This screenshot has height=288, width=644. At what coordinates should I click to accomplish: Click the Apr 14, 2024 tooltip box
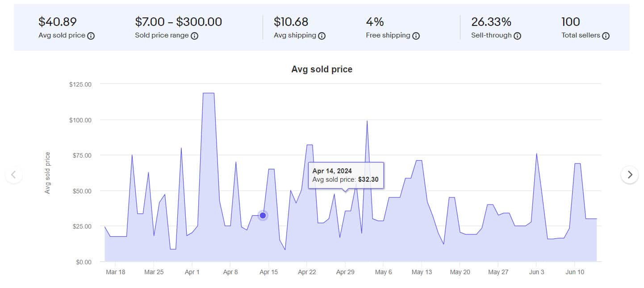(346, 175)
